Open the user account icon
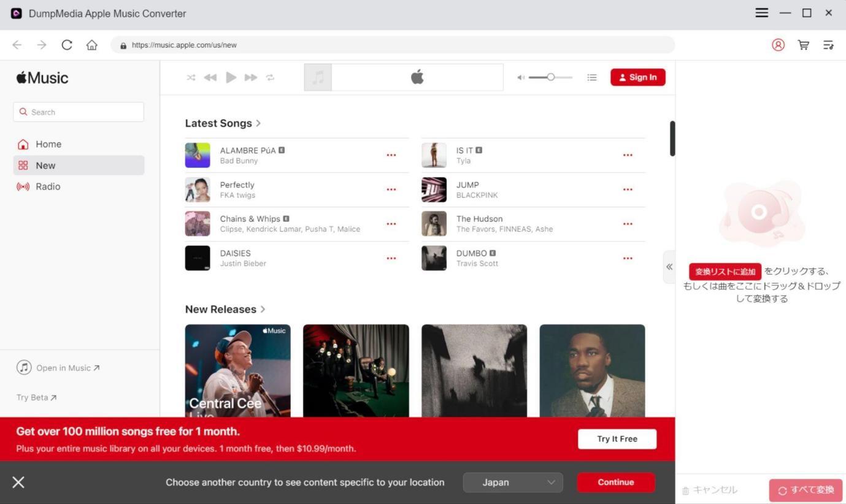 point(778,45)
